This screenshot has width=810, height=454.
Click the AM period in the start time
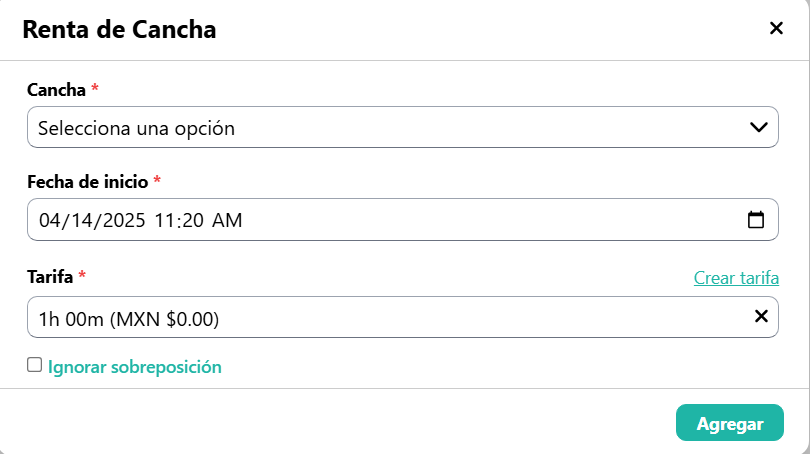tap(227, 220)
